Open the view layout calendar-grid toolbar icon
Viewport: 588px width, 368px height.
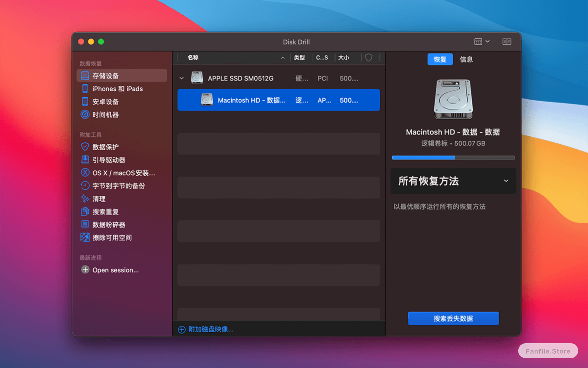(478, 41)
